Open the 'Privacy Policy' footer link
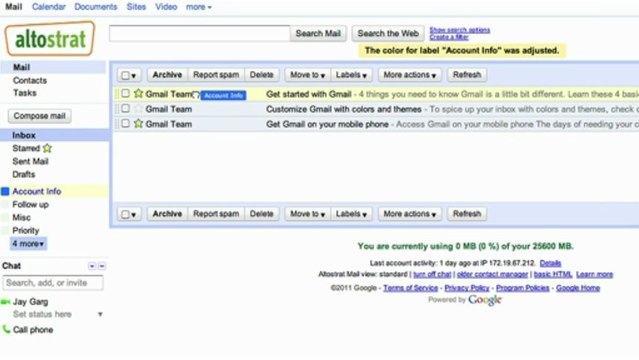Screen dimensions: 639x360 (467, 288)
